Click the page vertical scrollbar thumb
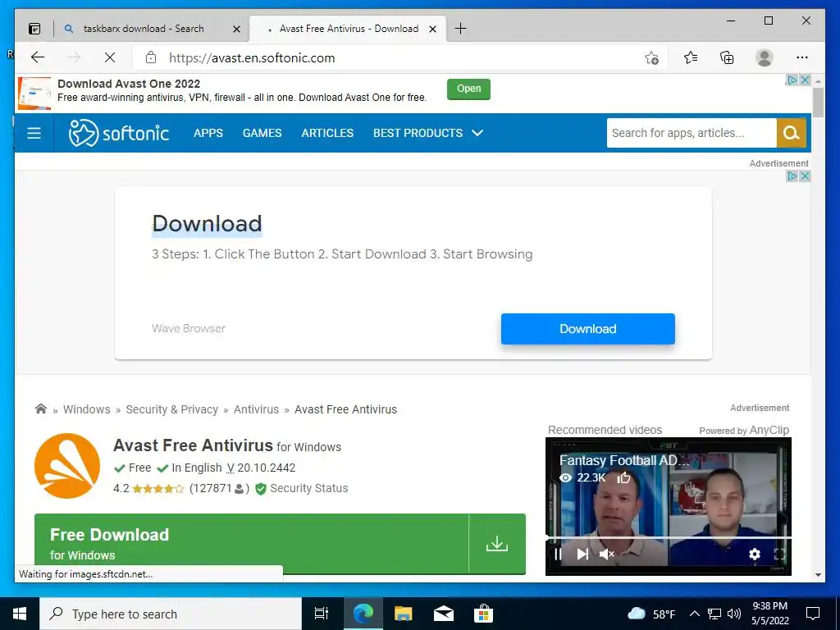The width and height of the screenshot is (840, 630). [818, 103]
